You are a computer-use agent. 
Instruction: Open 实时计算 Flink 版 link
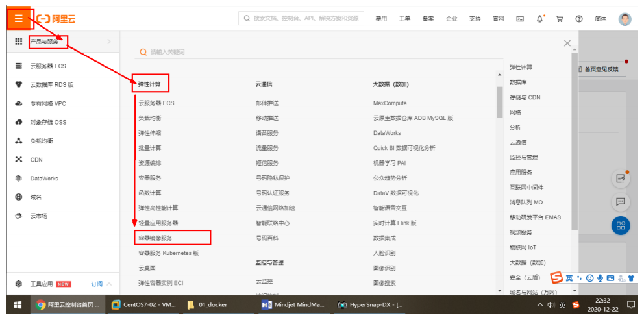point(395,223)
